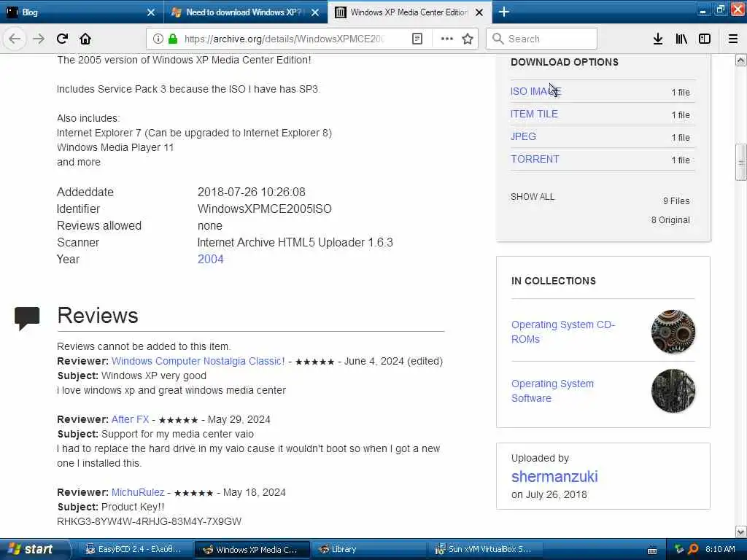Switch to Library taskbar window
The width and height of the screenshot is (747, 560).
pos(368,549)
